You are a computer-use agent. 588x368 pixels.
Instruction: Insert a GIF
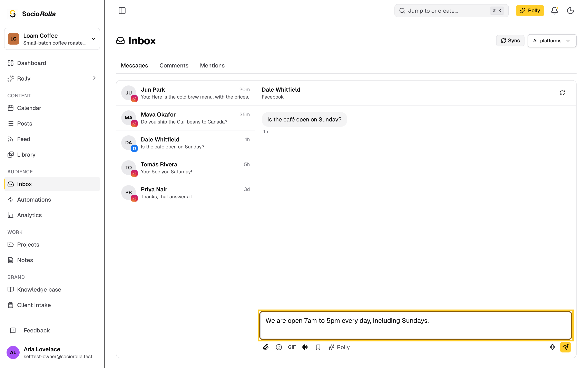(292, 347)
